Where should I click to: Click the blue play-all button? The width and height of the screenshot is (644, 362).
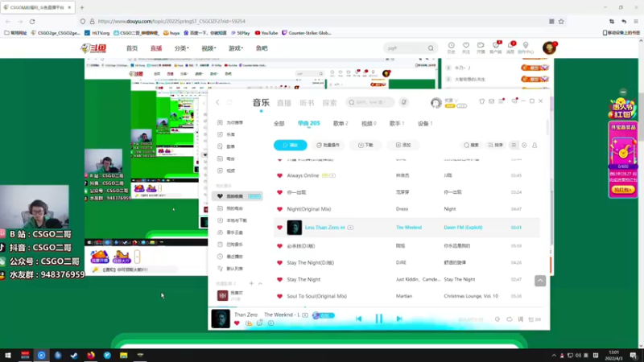(x=291, y=146)
